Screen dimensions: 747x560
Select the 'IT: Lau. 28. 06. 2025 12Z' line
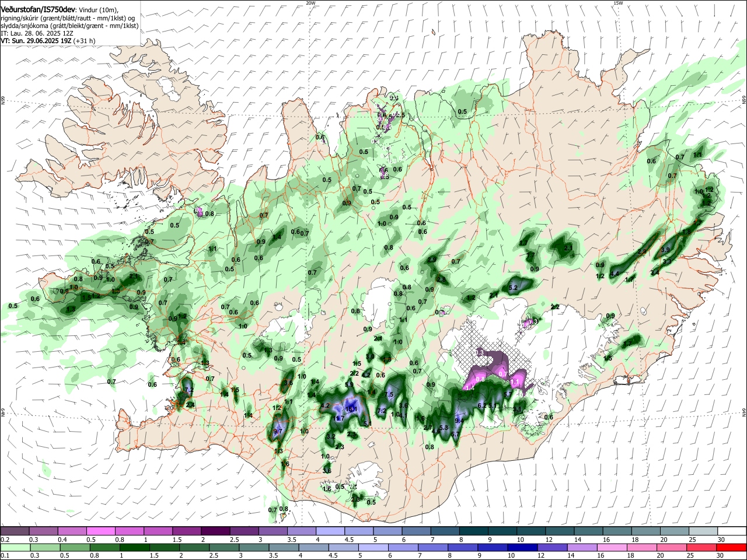tap(36, 33)
